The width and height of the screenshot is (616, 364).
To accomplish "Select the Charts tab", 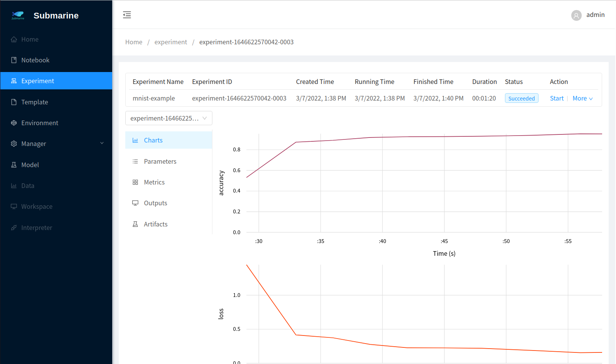I will click(x=153, y=140).
